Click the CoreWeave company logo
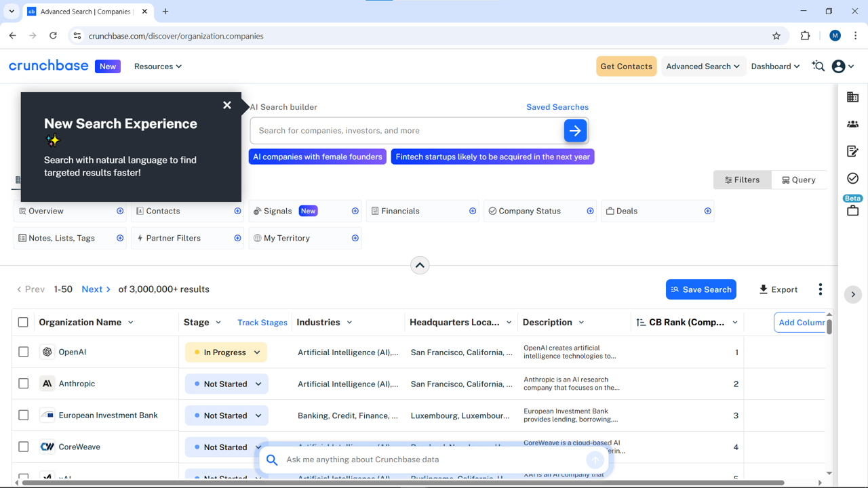 tap(47, 447)
